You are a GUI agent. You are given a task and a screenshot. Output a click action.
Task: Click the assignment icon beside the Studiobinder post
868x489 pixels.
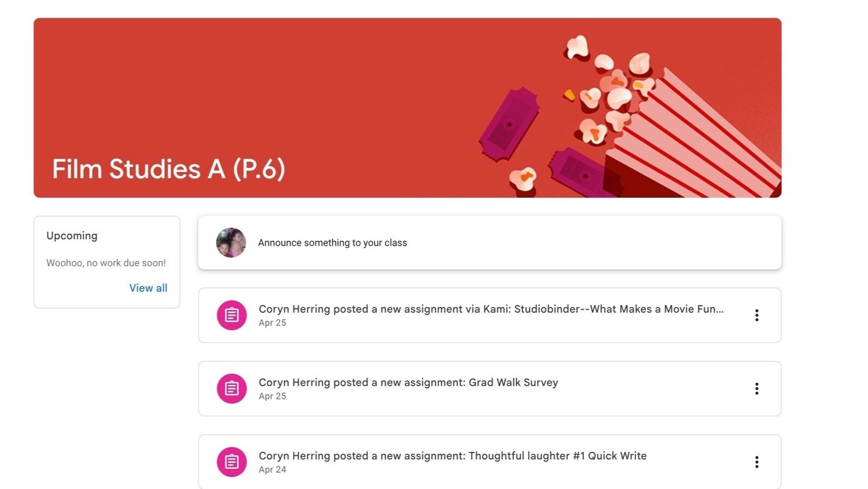(x=232, y=315)
